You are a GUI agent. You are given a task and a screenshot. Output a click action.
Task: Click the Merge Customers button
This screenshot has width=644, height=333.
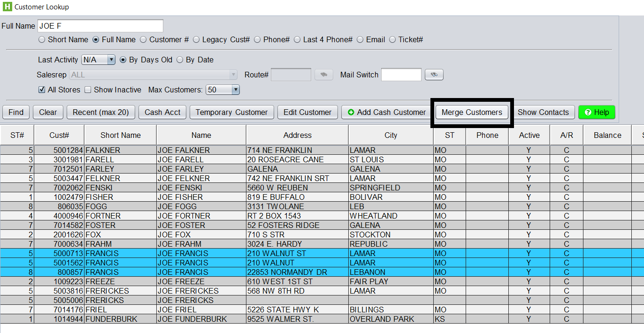(x=472, y=112)
